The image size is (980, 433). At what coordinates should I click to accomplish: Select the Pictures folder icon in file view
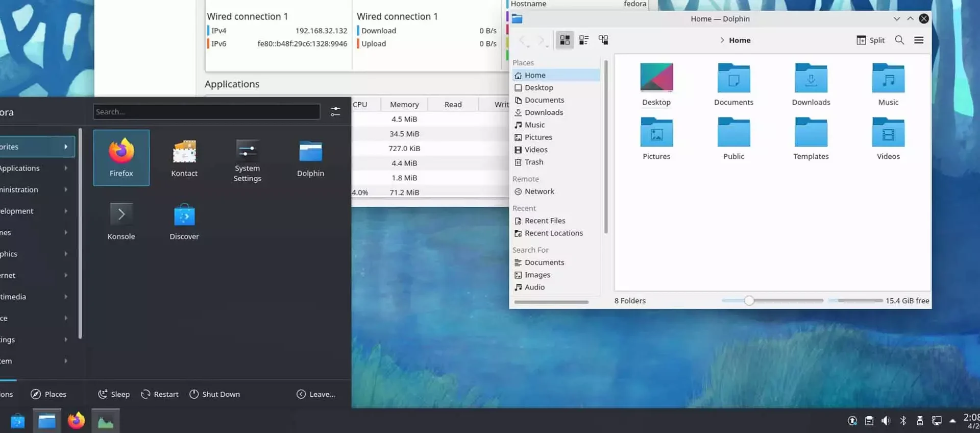[x=656, y=132]
